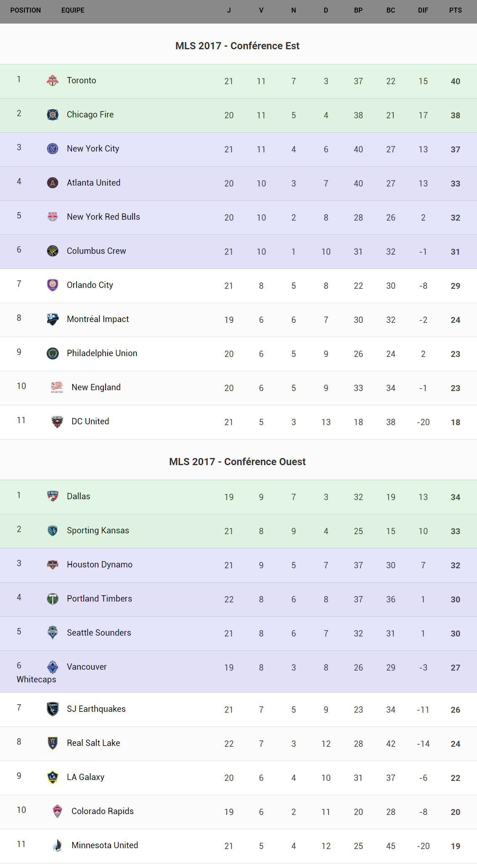Select the Sporting Kansas team name
Image resolution: width=477 pixels, height=868 pixels.
pyautogui.click(x=98, y=530)
